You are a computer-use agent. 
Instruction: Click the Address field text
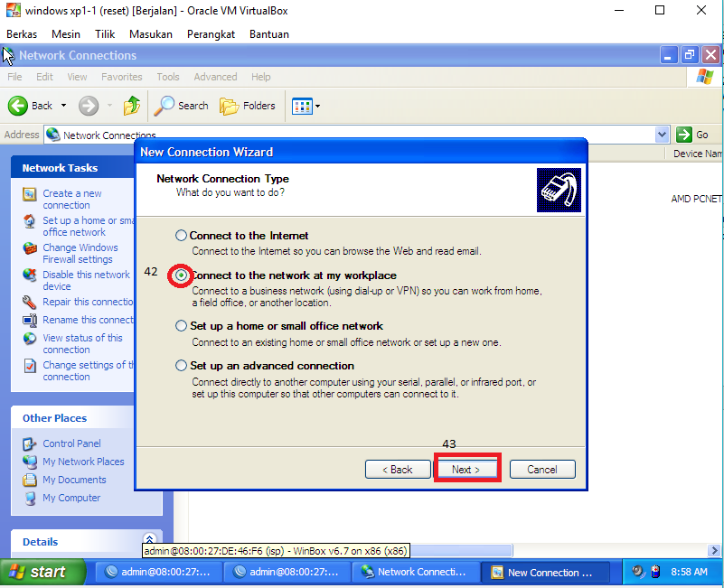click(x=109, y=135)
